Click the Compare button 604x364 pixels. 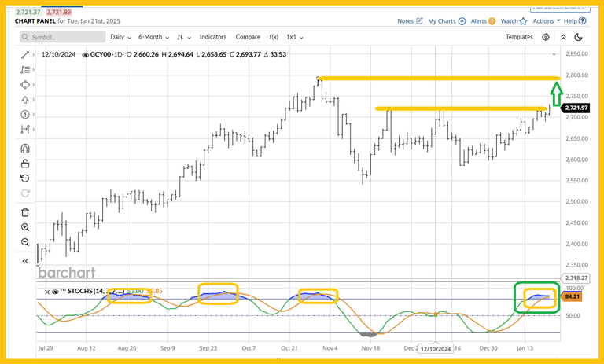[x=248, y=37]
